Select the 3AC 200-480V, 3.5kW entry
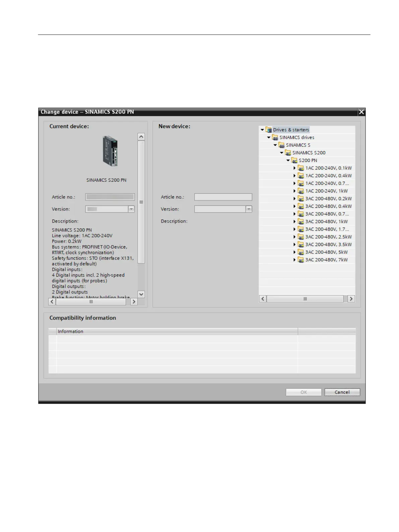Screen dimensions: 399x532 coord(329,245)
